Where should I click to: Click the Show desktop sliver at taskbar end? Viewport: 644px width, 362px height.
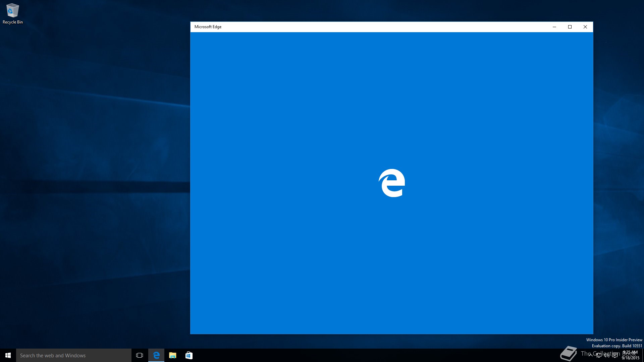click(x=643, y=355)
